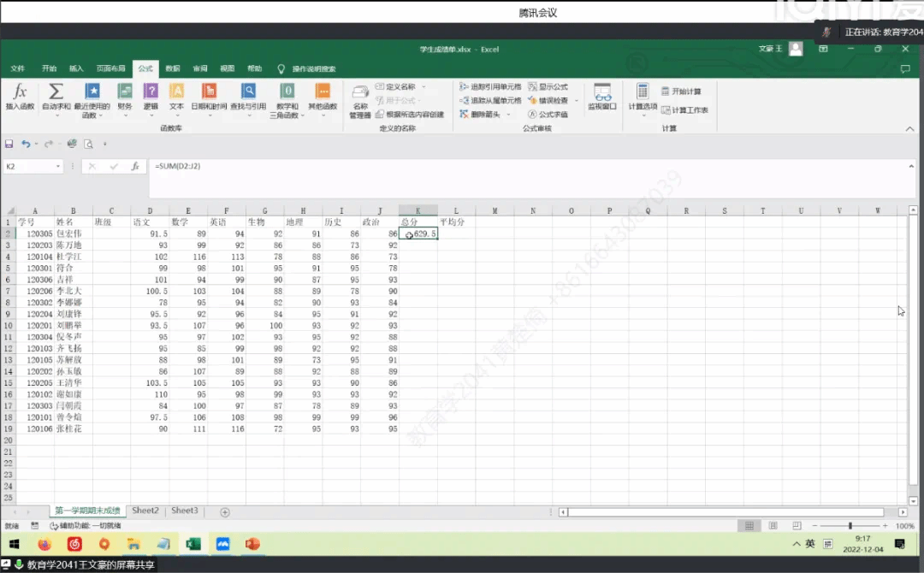Click the formula bar showing =SUM(D2:J2)
This screenshot has width=924, height=573.
(513, 167)
